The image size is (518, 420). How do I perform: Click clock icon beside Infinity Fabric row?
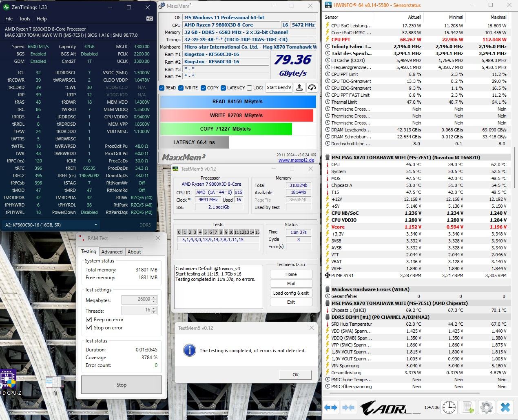click(x=327, y=47)
